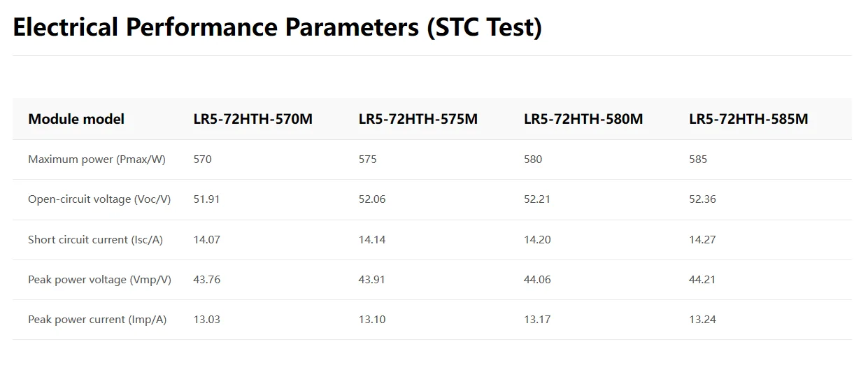
Task: Click the 570 maximum power value
Action: pyautogui.click(x=202, y=159)
